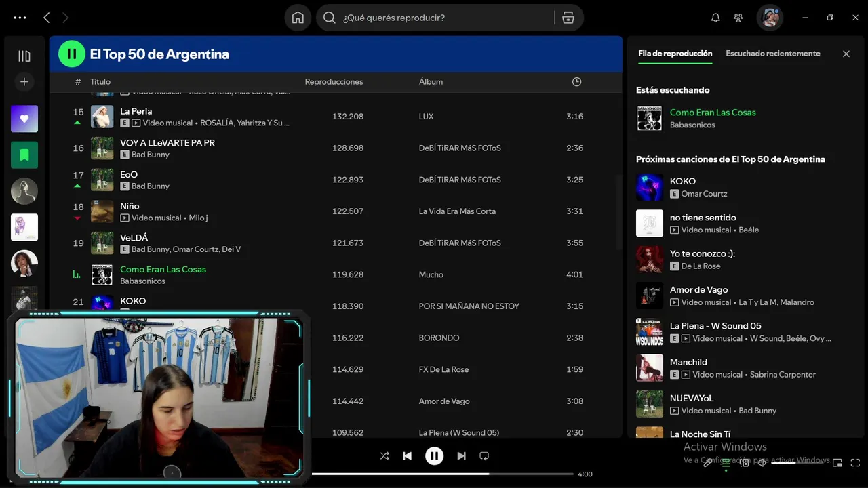Adjust the volume slider

[x=798, y=463]
